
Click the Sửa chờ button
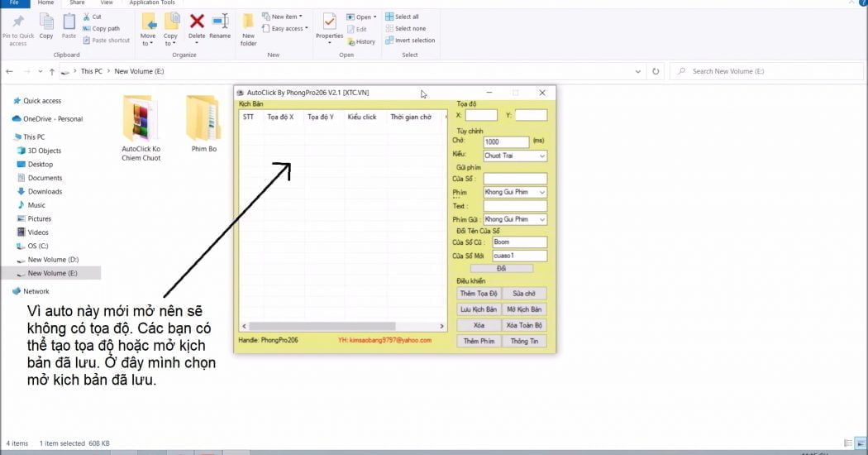[523, 293]
